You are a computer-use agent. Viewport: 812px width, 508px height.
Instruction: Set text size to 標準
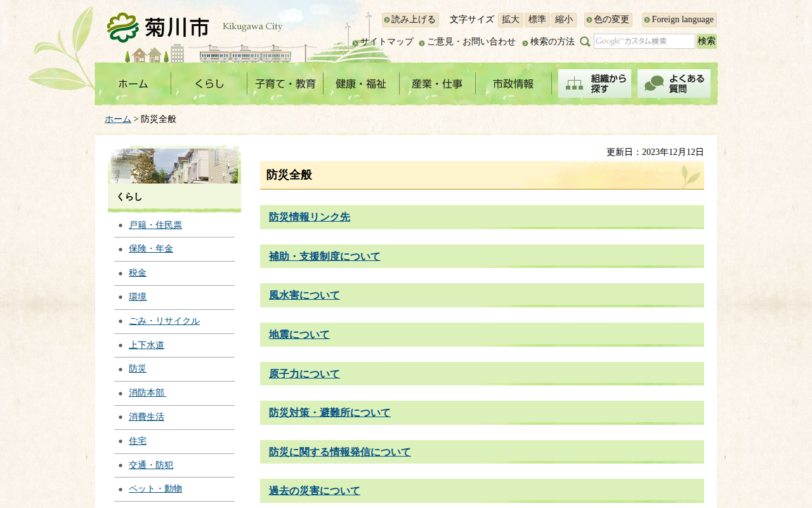(537, 20)
